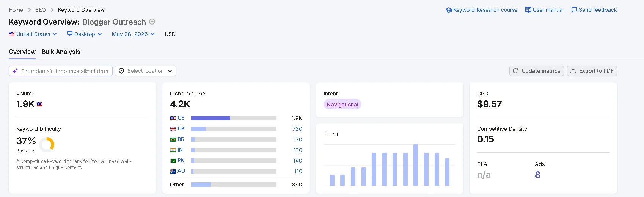Switch to the Bulk Analysis tab

point(61,52)
